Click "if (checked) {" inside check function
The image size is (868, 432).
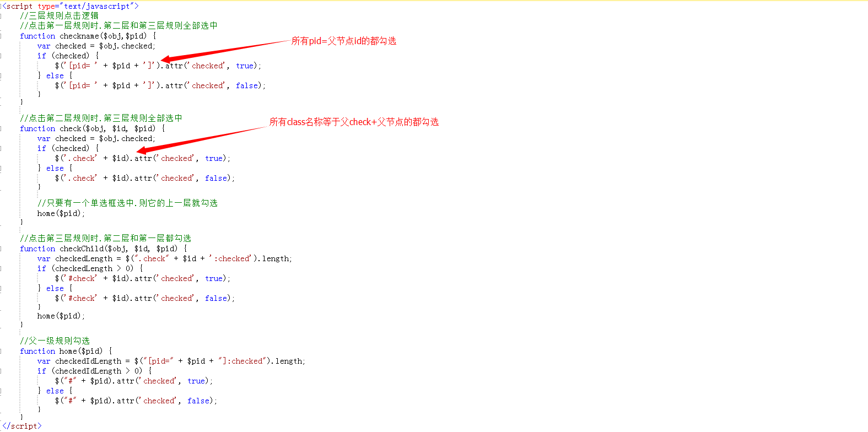pyautogui.click(x=68, y=148)
